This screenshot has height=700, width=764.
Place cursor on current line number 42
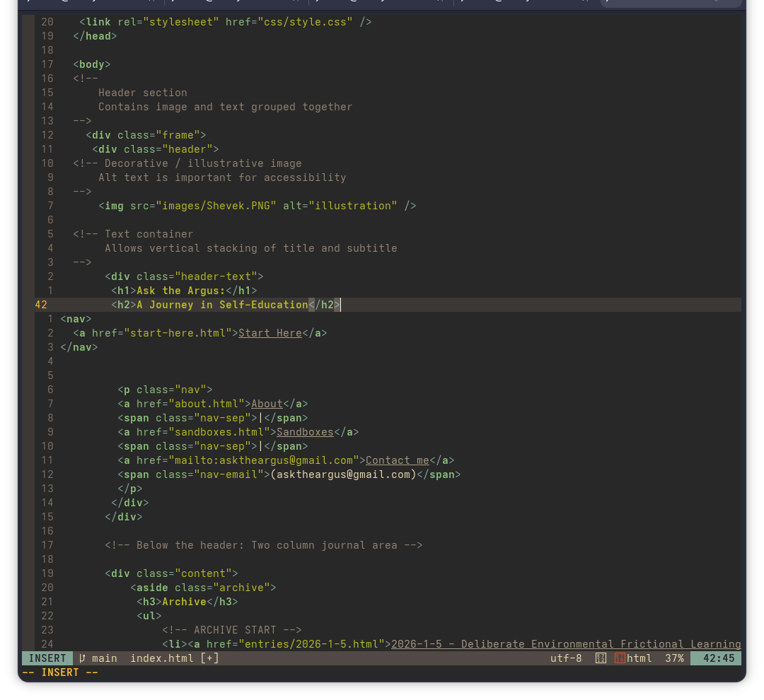tap(41, 305)
